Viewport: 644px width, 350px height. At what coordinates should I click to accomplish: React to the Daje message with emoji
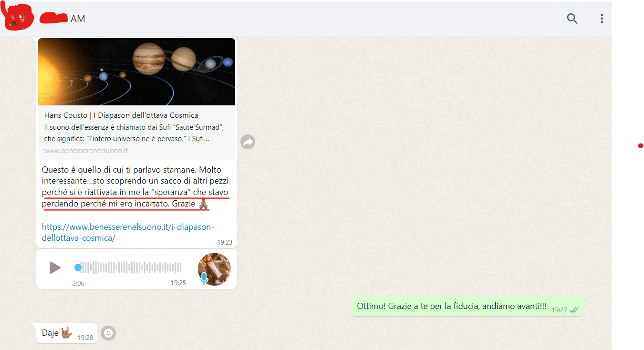108,333
